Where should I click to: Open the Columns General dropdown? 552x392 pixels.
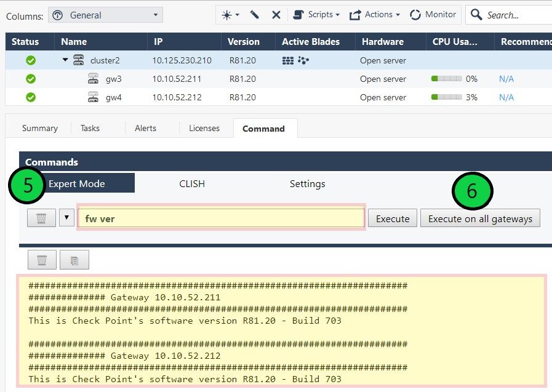(x=105, y=15)
